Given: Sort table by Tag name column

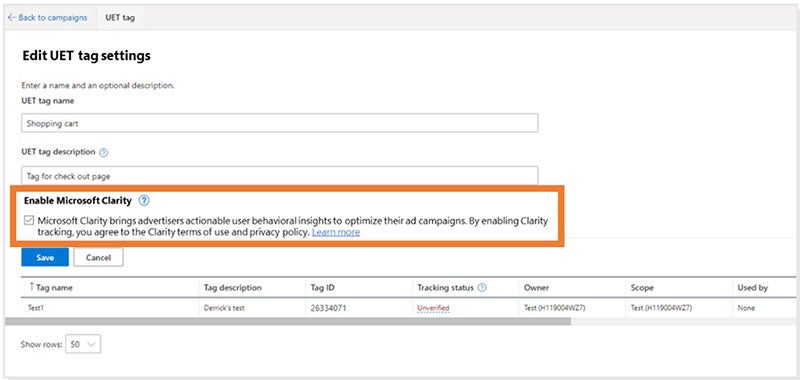Looking at the screenshot, I should coord(51,288).
